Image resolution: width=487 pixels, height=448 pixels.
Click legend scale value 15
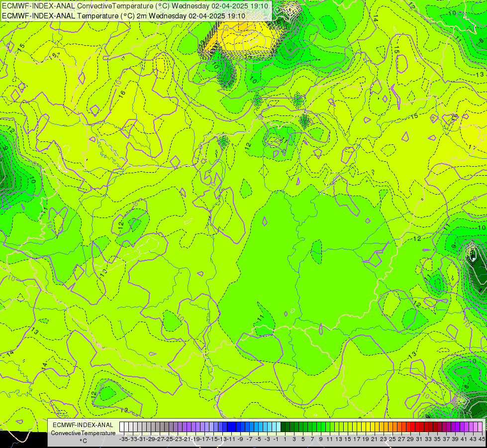point(348,440)
